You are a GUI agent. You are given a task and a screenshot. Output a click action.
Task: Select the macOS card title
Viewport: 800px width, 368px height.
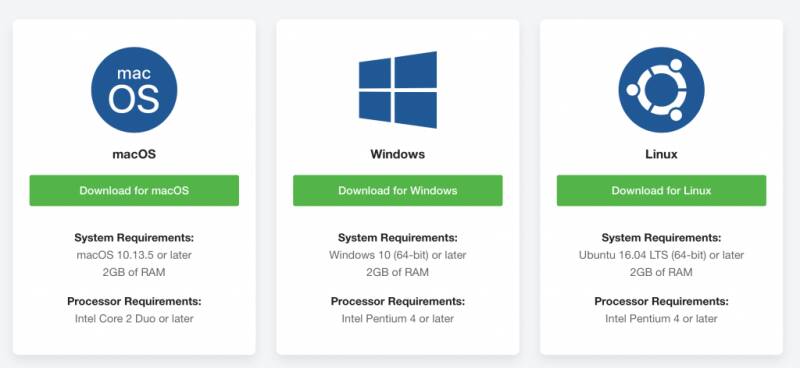134,154
